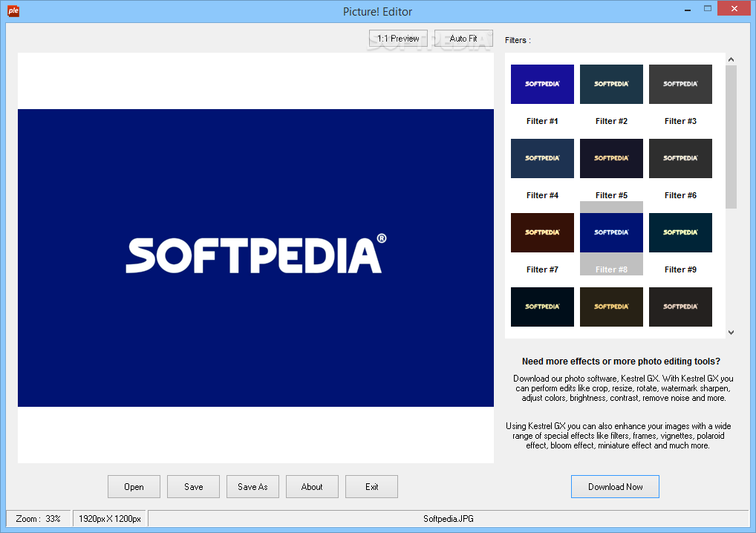The image size is (756, 533).
Task: Click the Zoom 33% status field
Action: point(38,519)
